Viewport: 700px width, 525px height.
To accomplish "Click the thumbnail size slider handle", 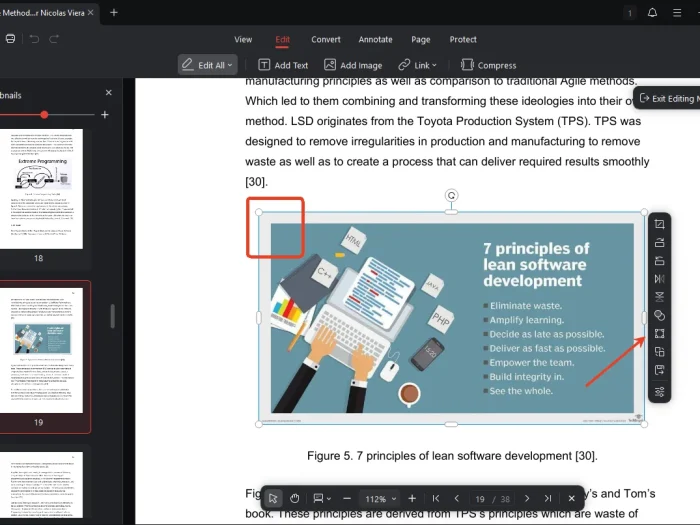I will click(44, 115).
